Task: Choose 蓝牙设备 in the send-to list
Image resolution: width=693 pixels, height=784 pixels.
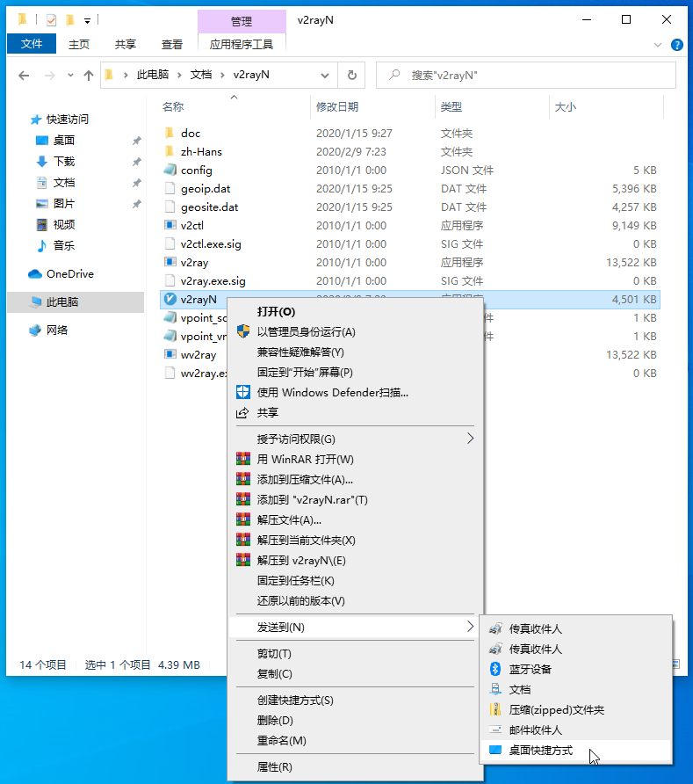Action: pyautogui.click(x=575, y=669)
